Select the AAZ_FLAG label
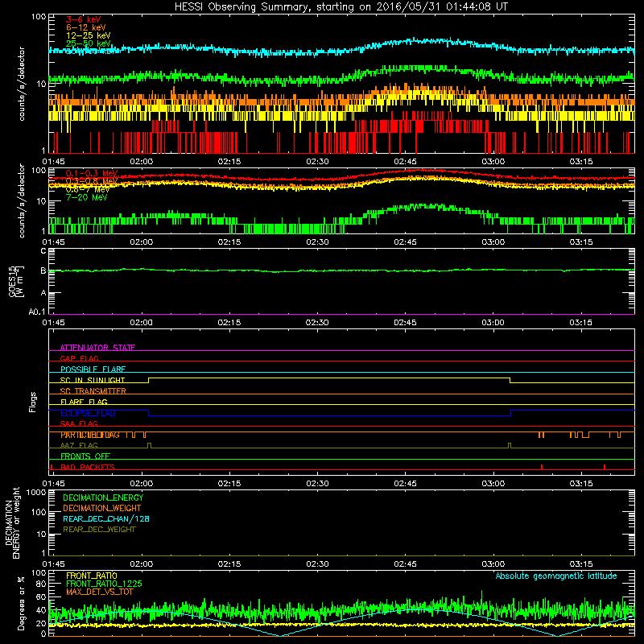 (x=79, y=445)
